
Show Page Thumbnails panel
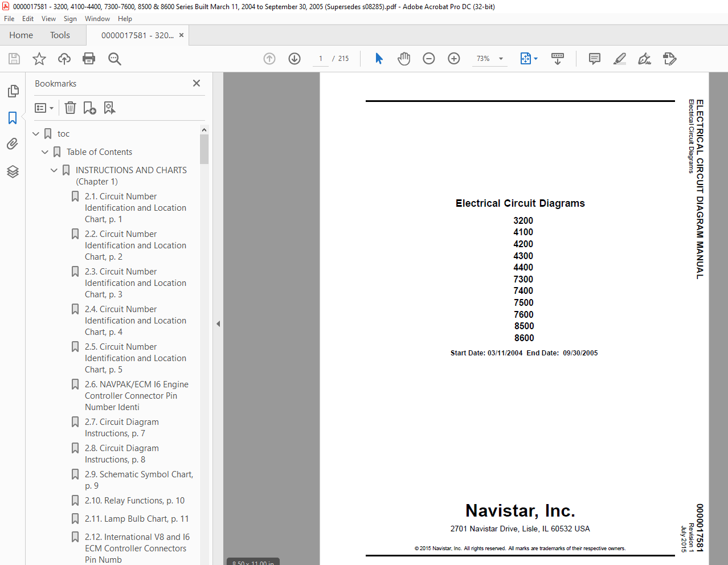point(13,91)
